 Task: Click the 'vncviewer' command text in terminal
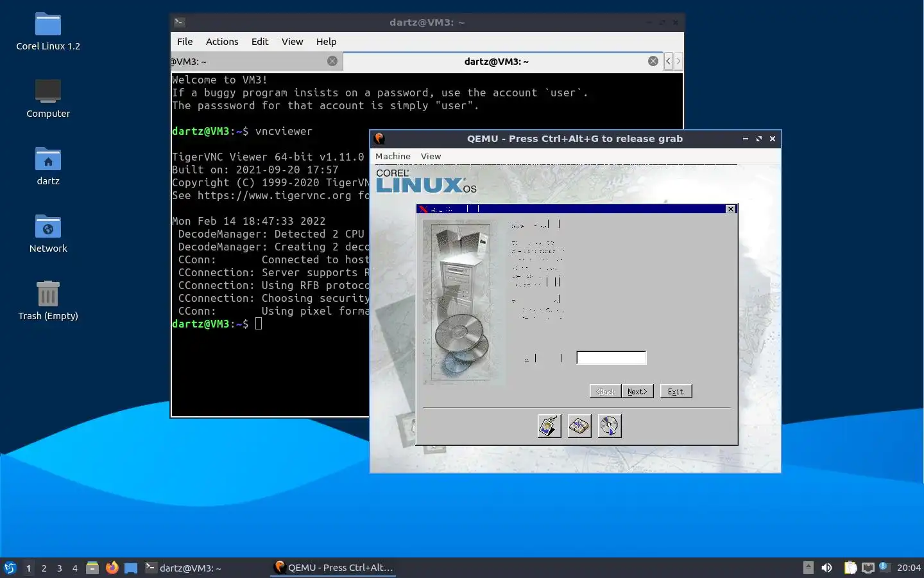pyautogui.click(x=284, y=131)
